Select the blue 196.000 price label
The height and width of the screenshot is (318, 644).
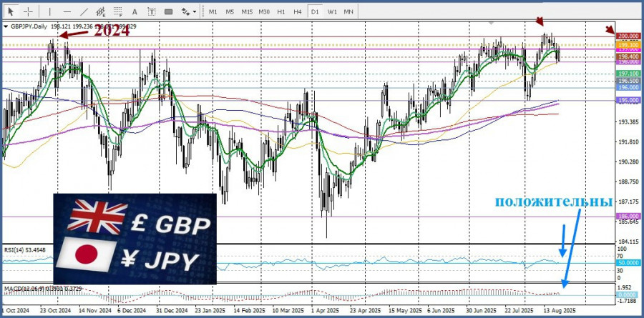[x=628, y=87]
